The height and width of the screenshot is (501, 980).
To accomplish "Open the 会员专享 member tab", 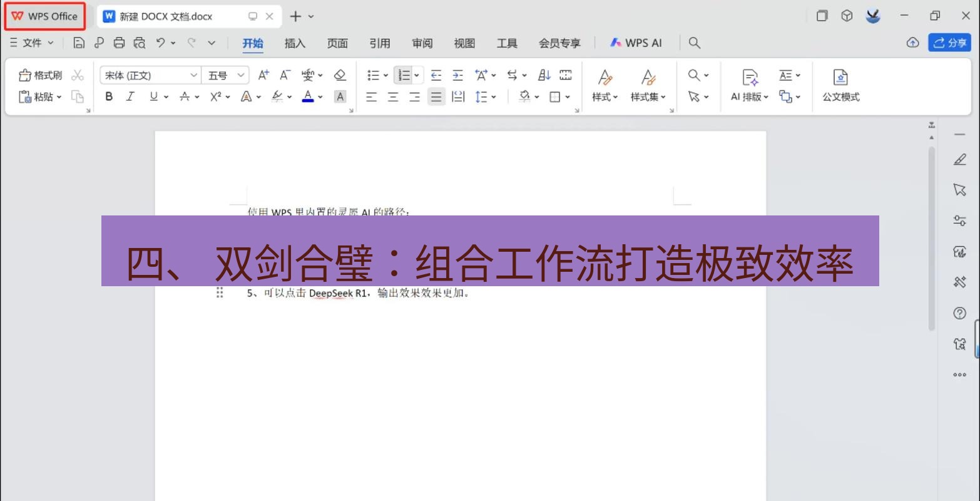I will [x=559, y=43].
